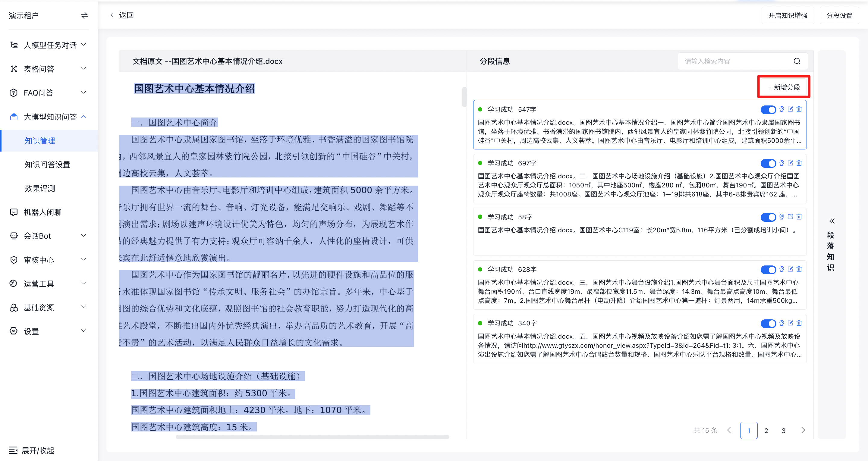868x461 pixels.
Task: Collapse the 大模型知识问答 menu chevron
Action: 84,117
